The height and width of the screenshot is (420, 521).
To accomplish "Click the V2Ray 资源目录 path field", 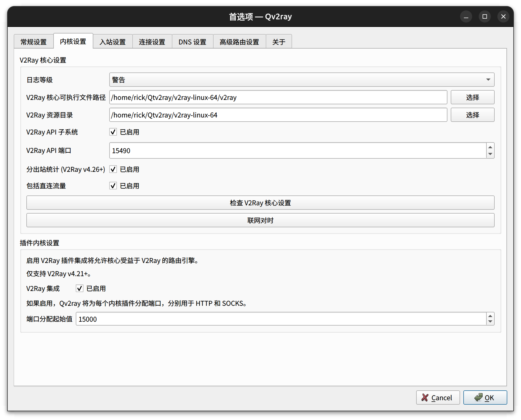I will 278,115.
